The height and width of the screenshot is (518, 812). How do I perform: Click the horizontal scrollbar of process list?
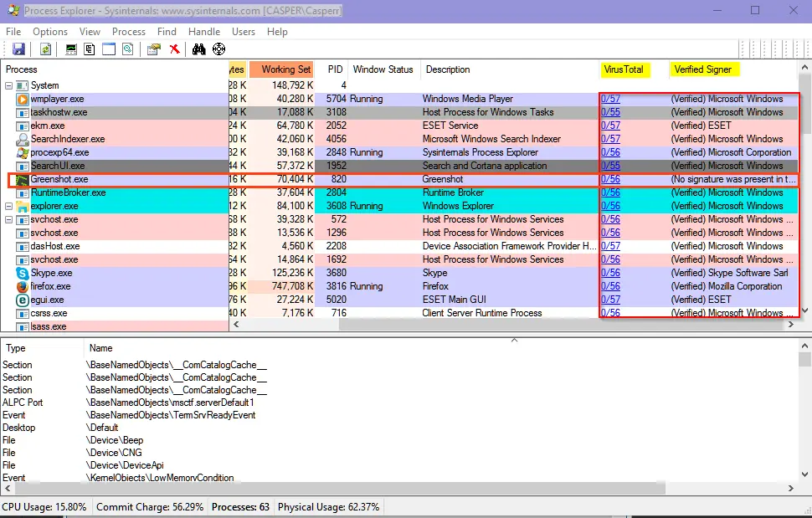[502, 325]
